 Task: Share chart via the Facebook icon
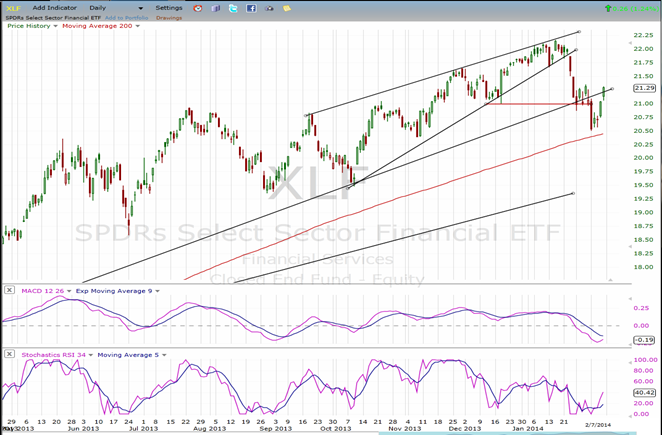point(251,8)
